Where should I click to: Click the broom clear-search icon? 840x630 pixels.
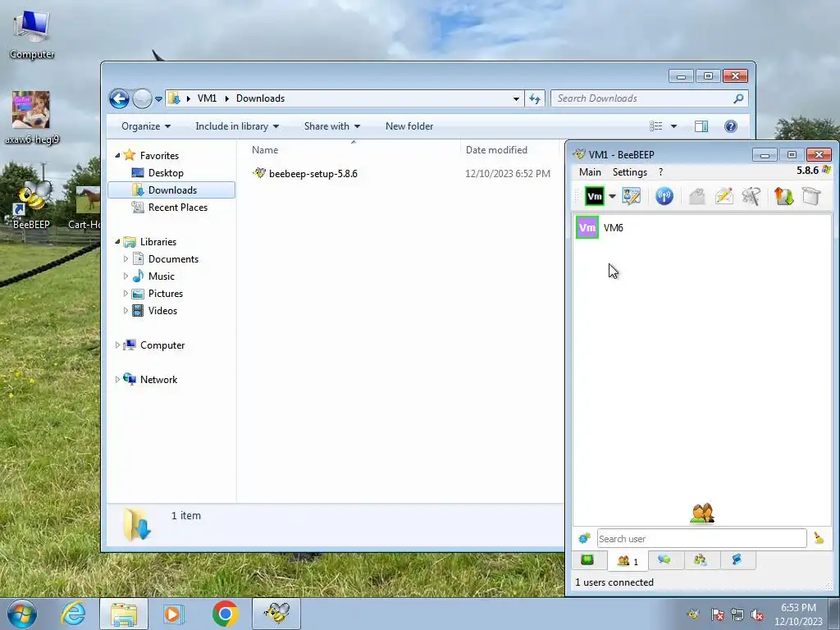tap(819, 538)
